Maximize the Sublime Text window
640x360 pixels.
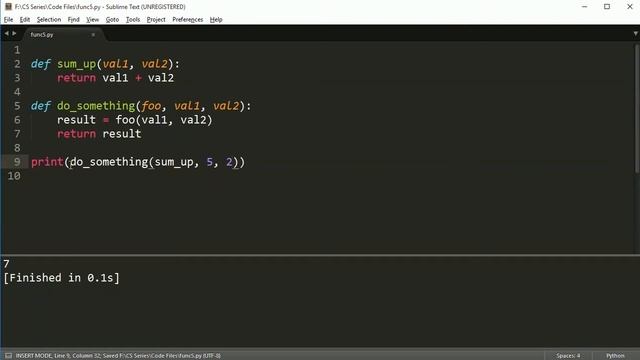click(x=607, y=7)
